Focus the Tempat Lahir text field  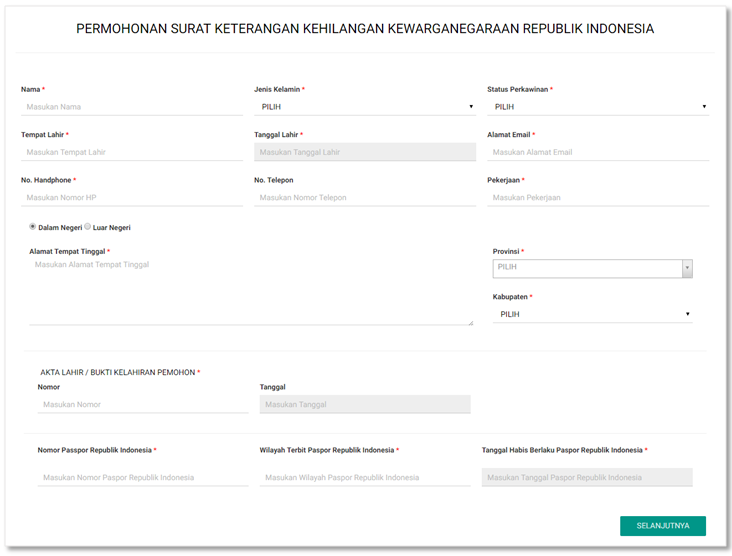pos(131,153)
